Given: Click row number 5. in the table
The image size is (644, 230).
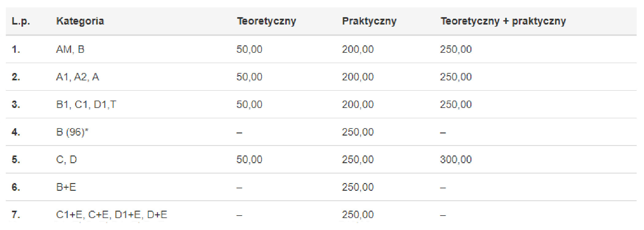Looking at the screenshot, I should pyautogui.click(x=16, y=160).
